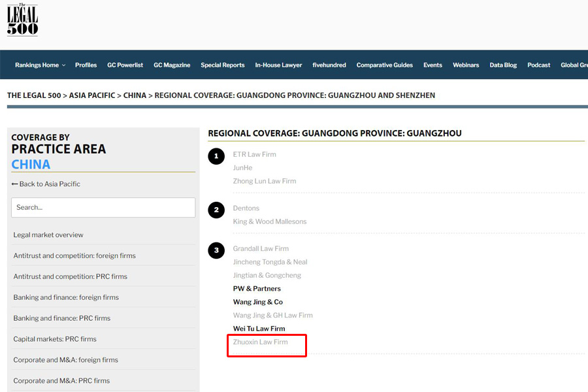Open Zhong Lun Law Firm listing

[265, 181]
